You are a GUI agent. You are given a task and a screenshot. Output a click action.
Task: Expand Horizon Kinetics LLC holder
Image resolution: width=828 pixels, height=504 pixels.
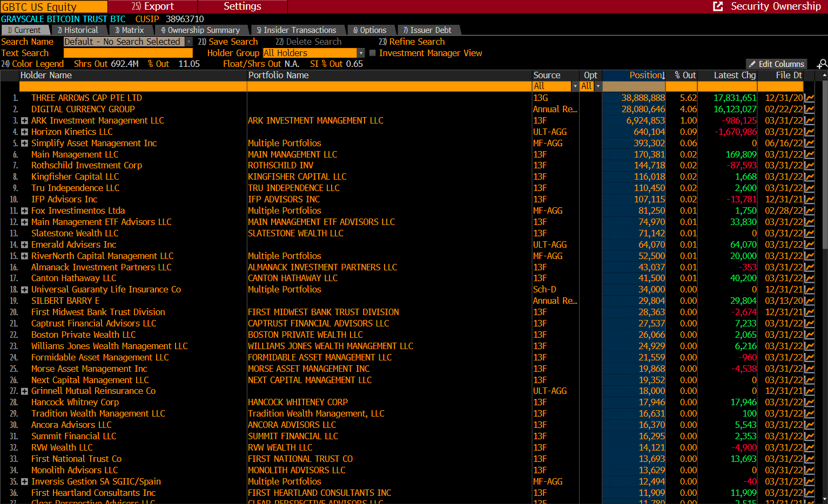point(24,132)
